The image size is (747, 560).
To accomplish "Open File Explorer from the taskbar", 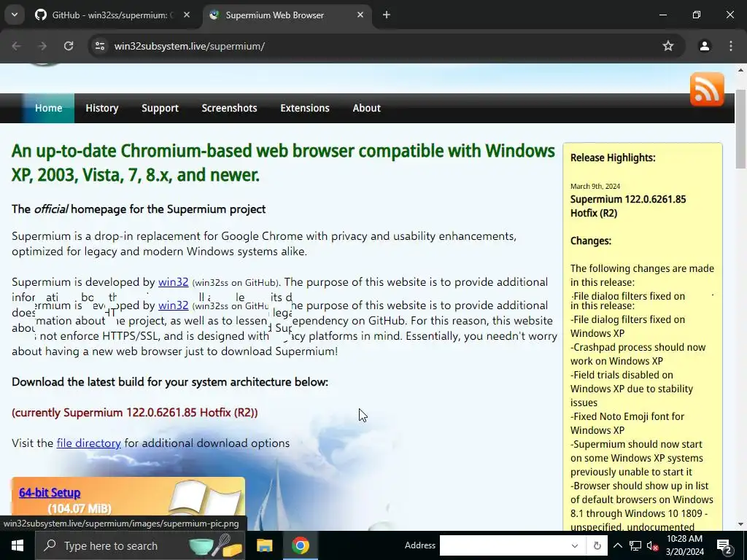I will pos(264,545).
